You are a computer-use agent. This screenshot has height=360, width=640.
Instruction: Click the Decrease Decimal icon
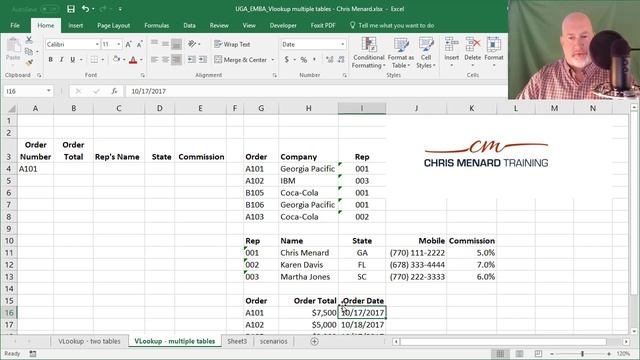(x=341, y=60)
